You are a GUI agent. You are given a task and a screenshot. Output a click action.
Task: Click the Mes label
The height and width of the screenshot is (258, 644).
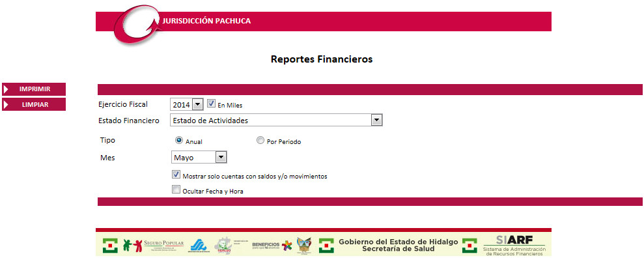107,158
